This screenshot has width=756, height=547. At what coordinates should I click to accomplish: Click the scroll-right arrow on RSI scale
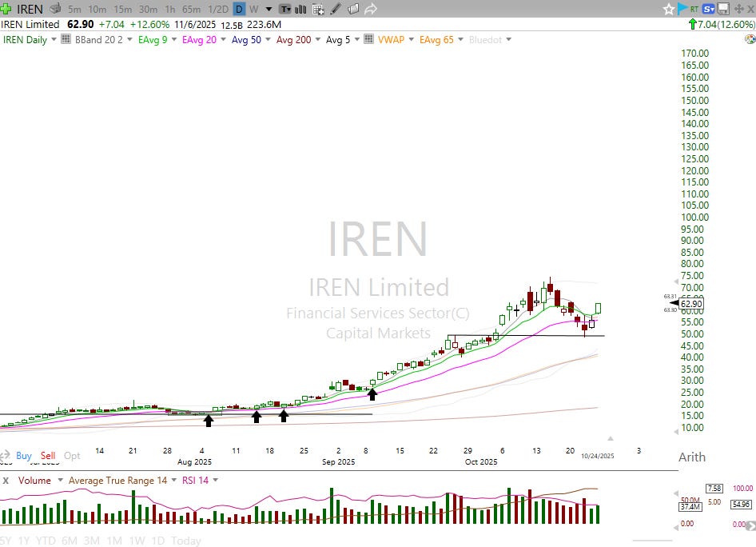click(x=750, y=525)
